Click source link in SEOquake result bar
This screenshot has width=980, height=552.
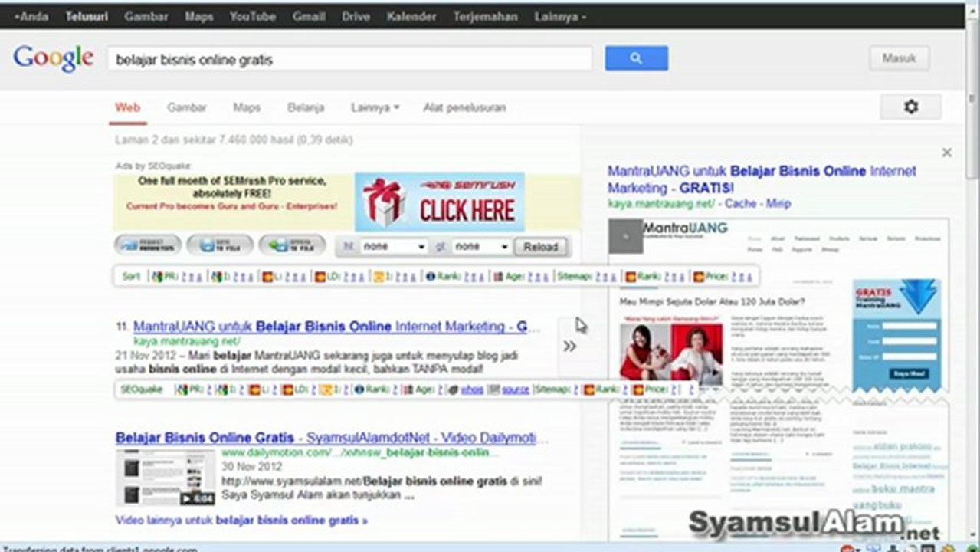click(x=516, y=389)
